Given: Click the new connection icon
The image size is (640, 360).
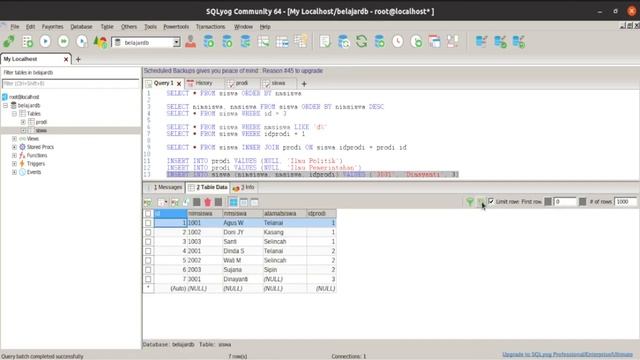Looking at the screenshot, I should click(9, 41).
